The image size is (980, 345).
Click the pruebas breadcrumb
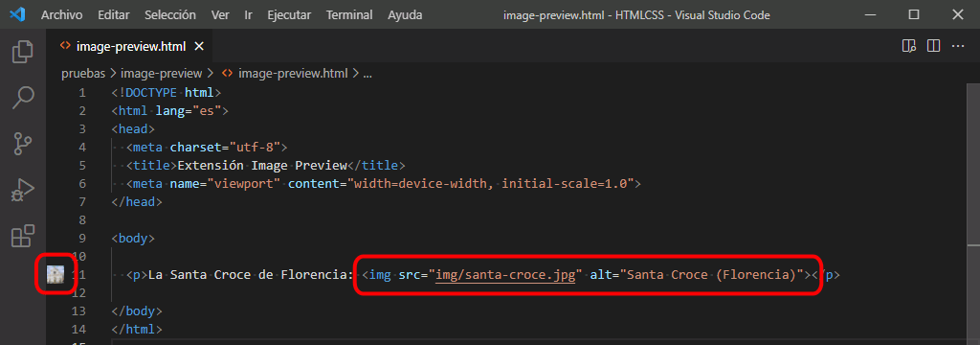point(84,73)
